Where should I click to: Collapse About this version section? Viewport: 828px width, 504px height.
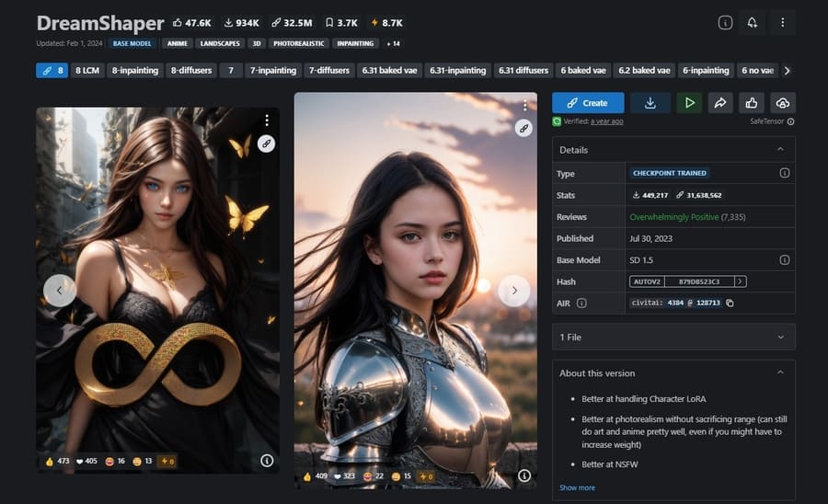[x=780, y=372]
